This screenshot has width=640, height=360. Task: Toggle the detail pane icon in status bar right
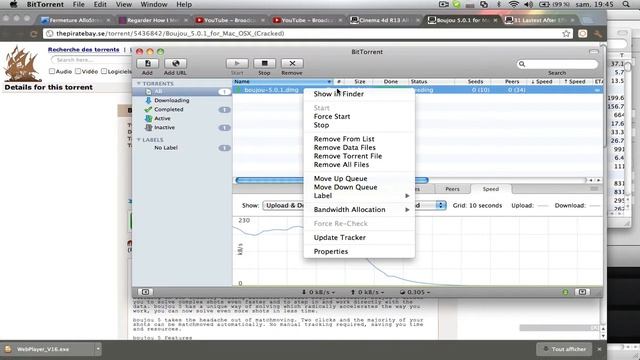[x=582, y=292]
